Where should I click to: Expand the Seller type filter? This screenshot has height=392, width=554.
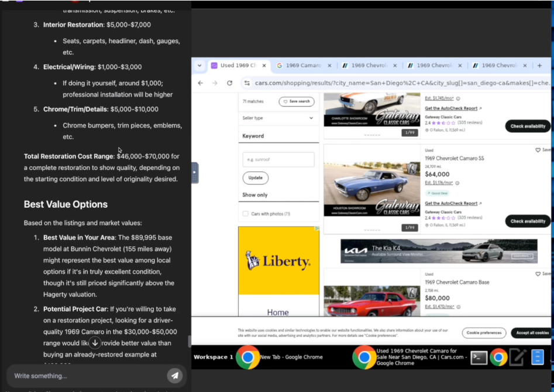[x=278, y=118]
